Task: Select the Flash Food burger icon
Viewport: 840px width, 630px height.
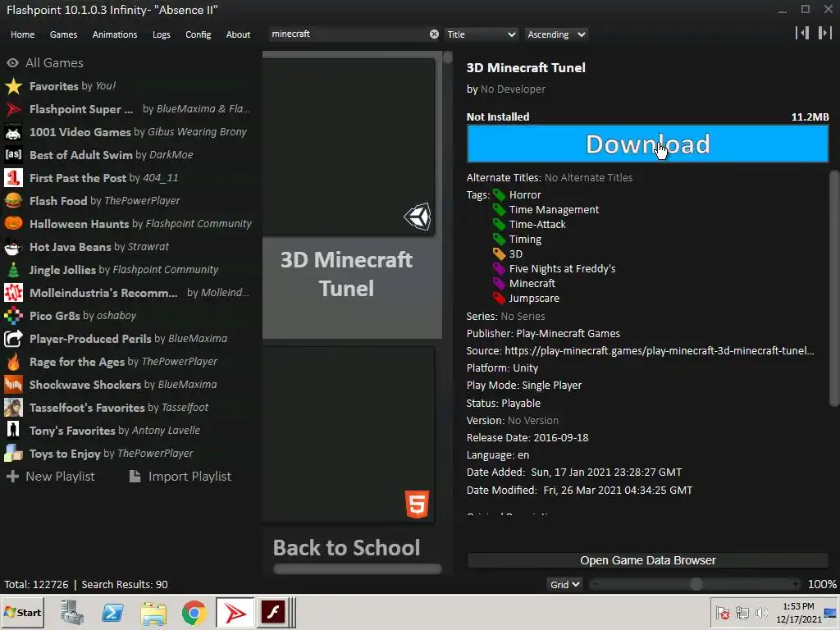Action: [x=13, y=201]
